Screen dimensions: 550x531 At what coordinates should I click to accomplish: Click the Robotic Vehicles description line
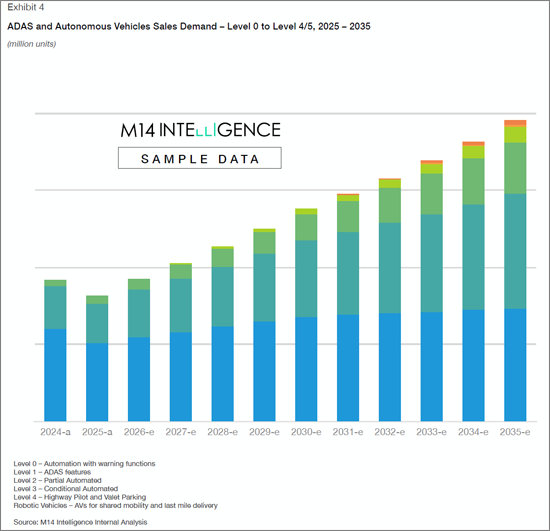click(x=115, y=506)
